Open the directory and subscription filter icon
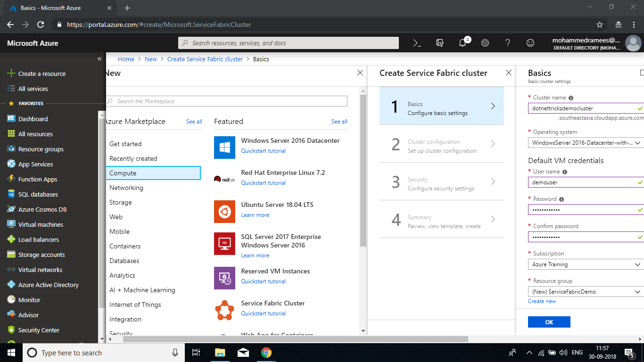Image resolution: width=644 pixels, height=362 pixels. [x=440, y=43]
